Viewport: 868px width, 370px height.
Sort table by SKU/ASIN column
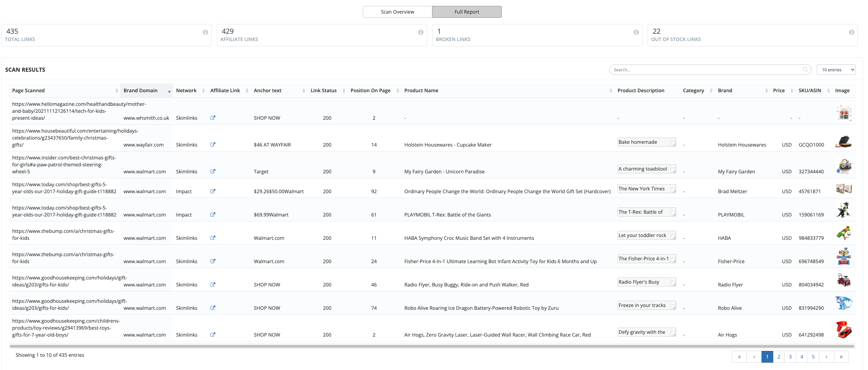813,90
